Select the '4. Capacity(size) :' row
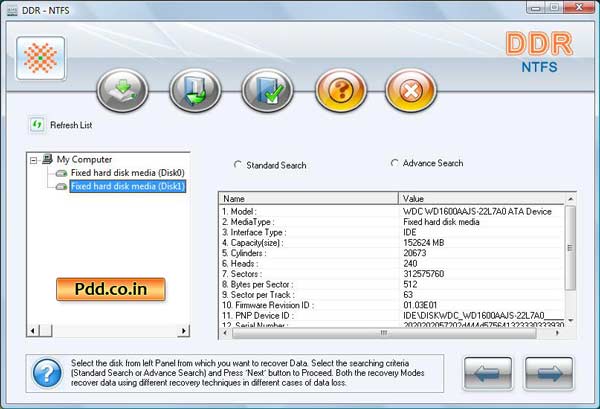 391,243
